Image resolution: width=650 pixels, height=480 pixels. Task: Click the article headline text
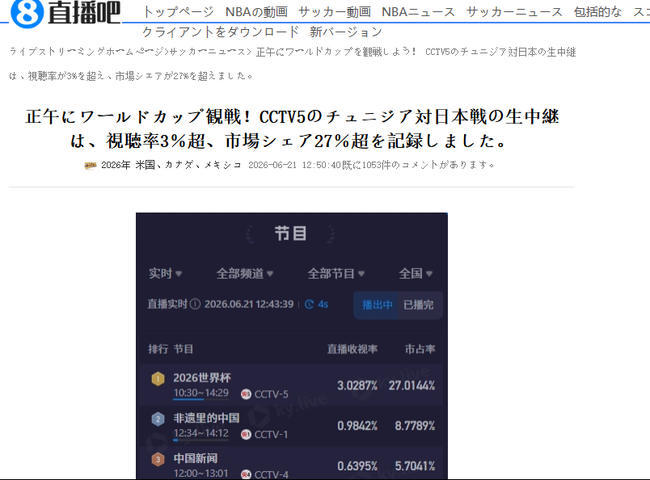[x=292, y=128]
